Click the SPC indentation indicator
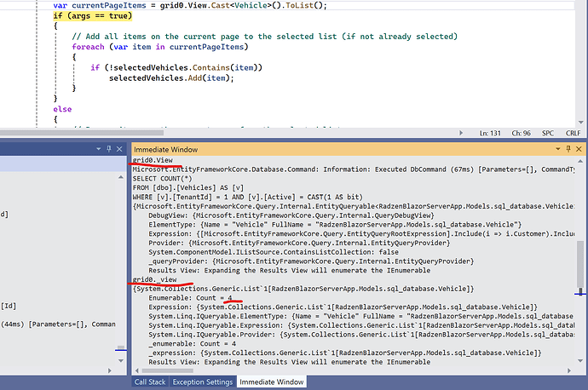This screenshot has width=588, height=390. pos(548,133)
